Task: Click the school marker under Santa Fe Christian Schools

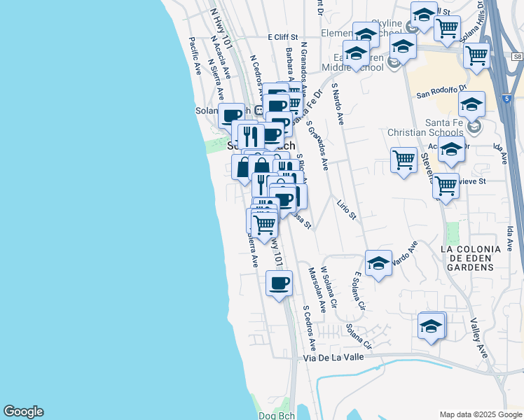Action: coord(451,150)
